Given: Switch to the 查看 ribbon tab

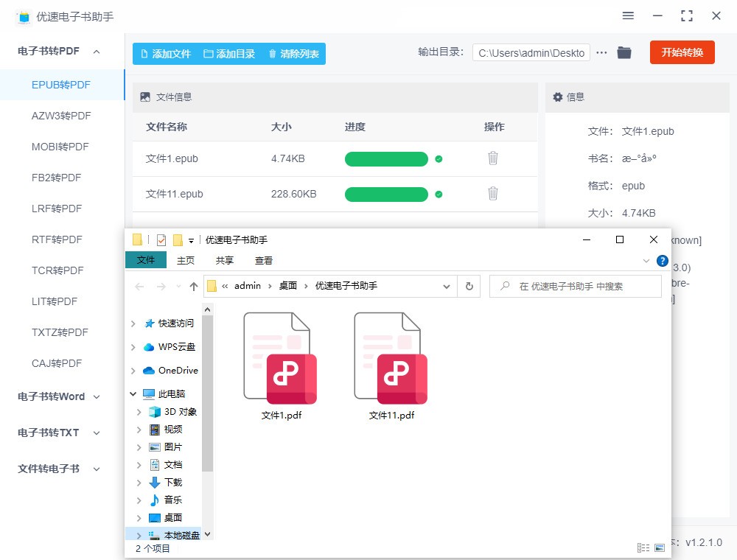Looking at the screenshot, I should (x=263, y=260).
